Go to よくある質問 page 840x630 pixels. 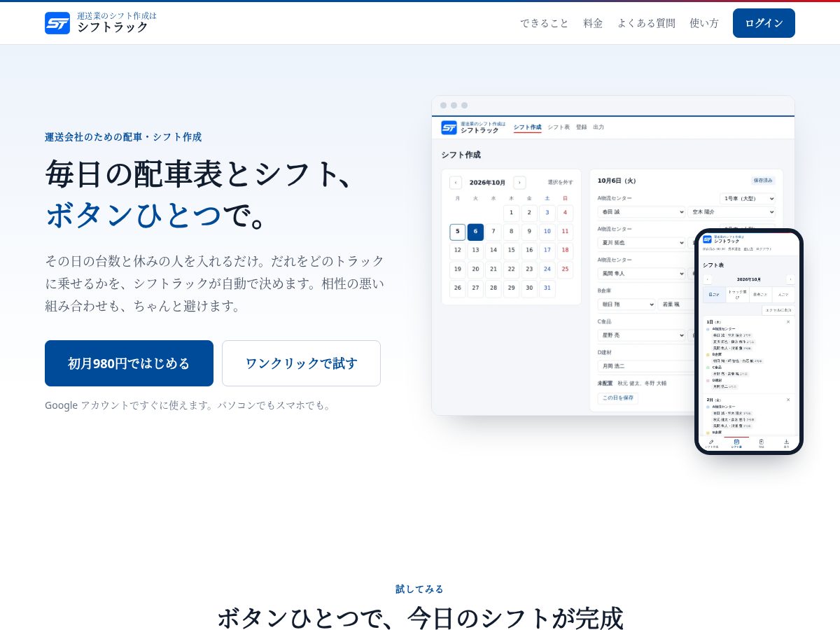(646, 23)
